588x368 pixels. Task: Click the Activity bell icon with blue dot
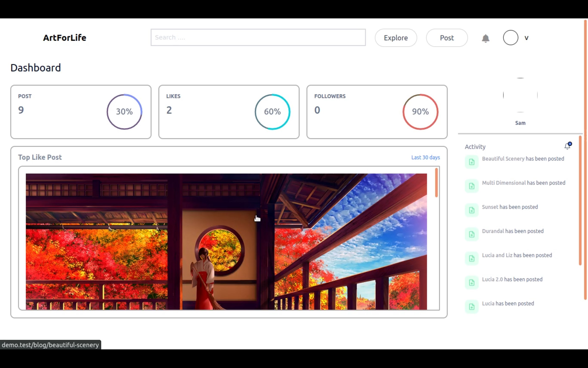[x=568, y=146]
